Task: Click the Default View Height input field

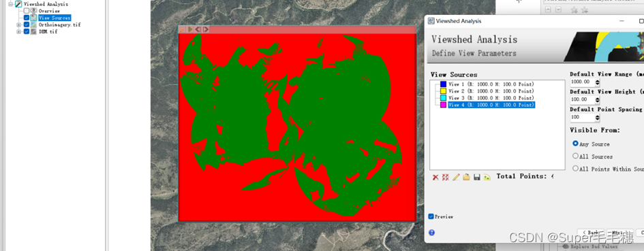Action: 583,100
